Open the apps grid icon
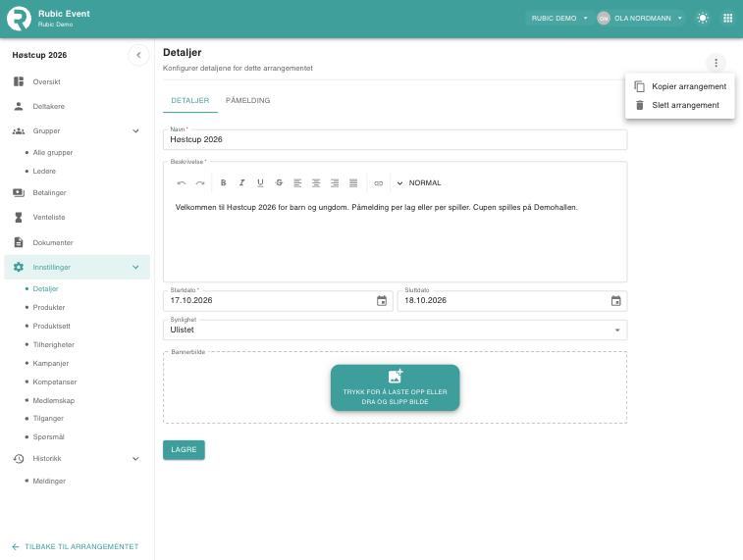 click(x=728, y=19)
